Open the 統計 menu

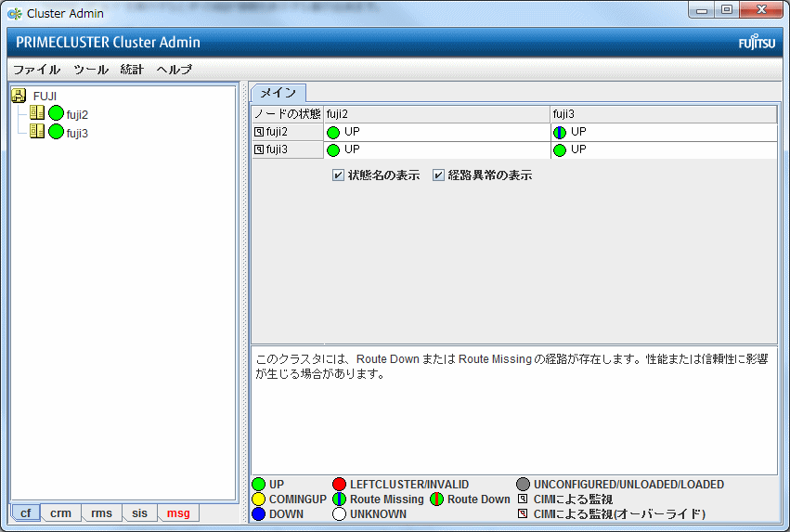point(132,70)
